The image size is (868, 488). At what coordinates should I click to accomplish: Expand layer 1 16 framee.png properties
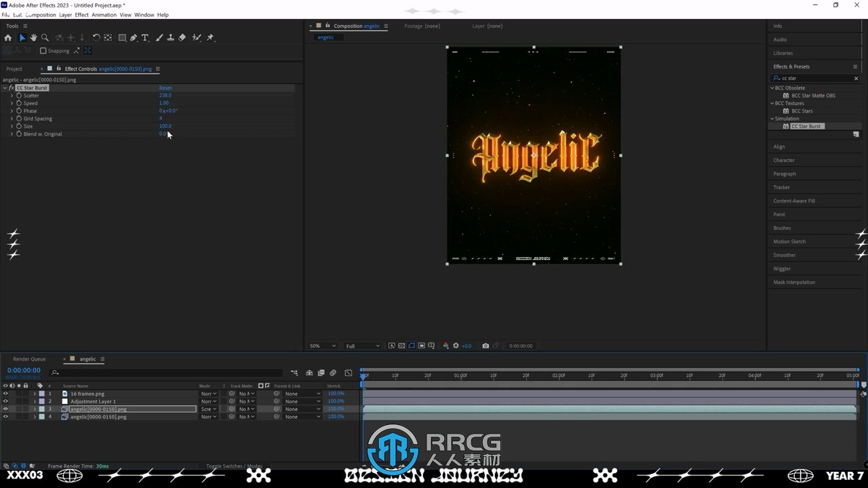click(35, 394)
